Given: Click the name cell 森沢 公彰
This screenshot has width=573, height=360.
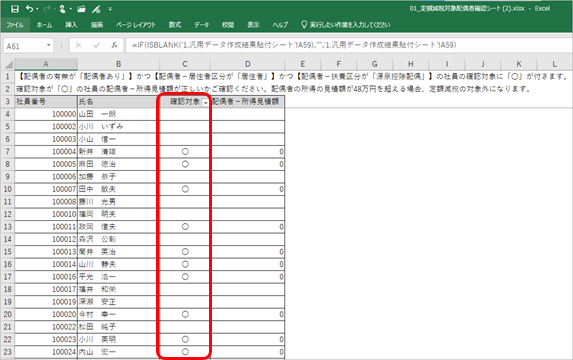Looking at the screenshot, I should pyautogui.click(x=118, y=239).
